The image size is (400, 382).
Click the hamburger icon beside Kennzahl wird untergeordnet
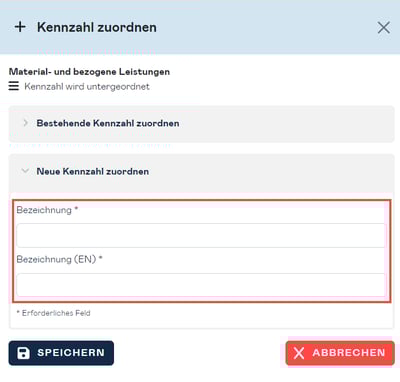click(14, 86)
